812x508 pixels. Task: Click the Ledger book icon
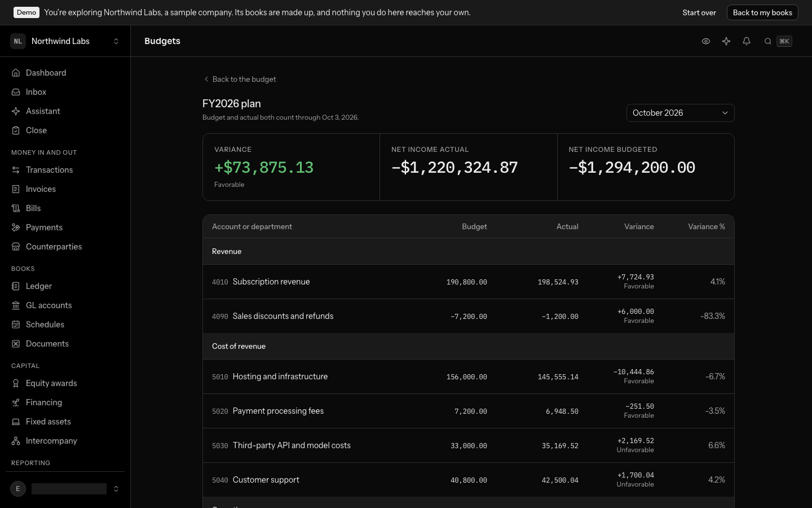point(16,286)
